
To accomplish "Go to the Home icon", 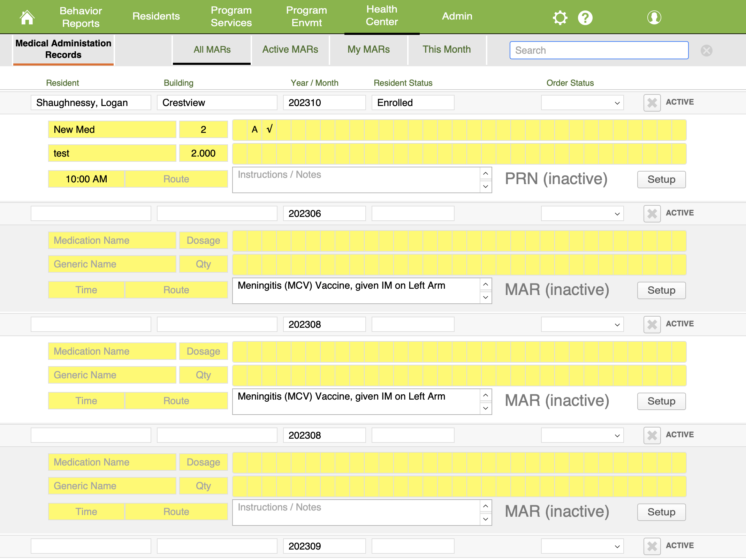I will tap(27, 17).
